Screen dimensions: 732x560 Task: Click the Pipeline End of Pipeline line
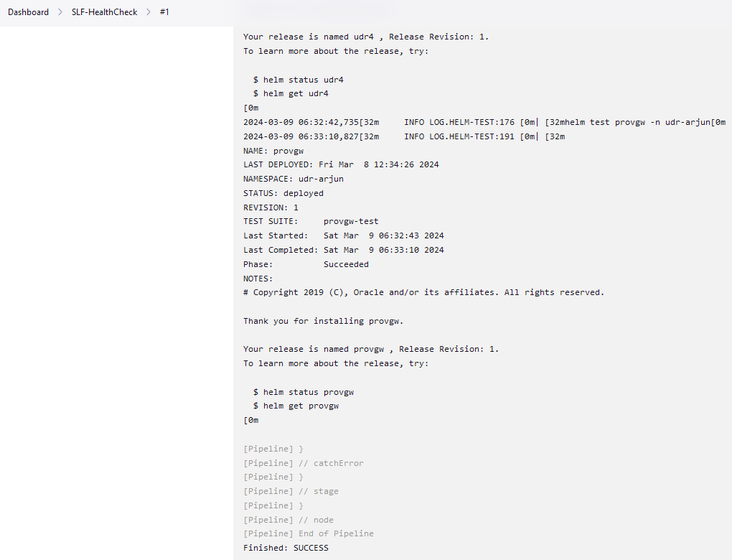[x=308, y=533]
